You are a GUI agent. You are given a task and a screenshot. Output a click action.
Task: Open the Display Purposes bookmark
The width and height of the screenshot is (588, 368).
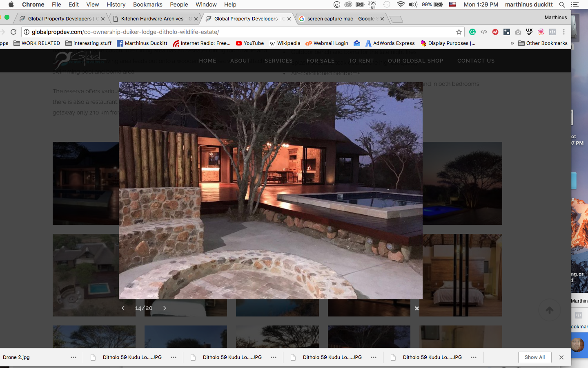pos(448,43)
